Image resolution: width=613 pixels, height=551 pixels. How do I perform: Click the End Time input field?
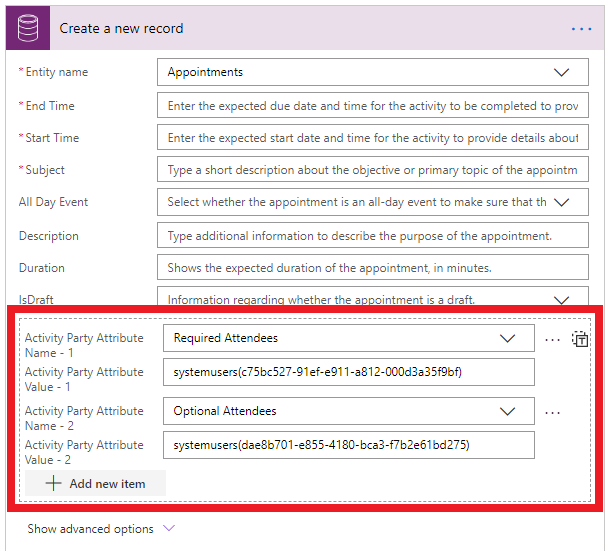372,106
